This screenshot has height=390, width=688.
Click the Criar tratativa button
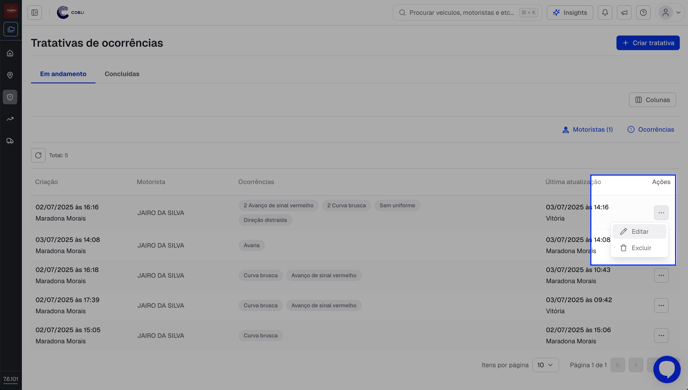tap(648, 43)
